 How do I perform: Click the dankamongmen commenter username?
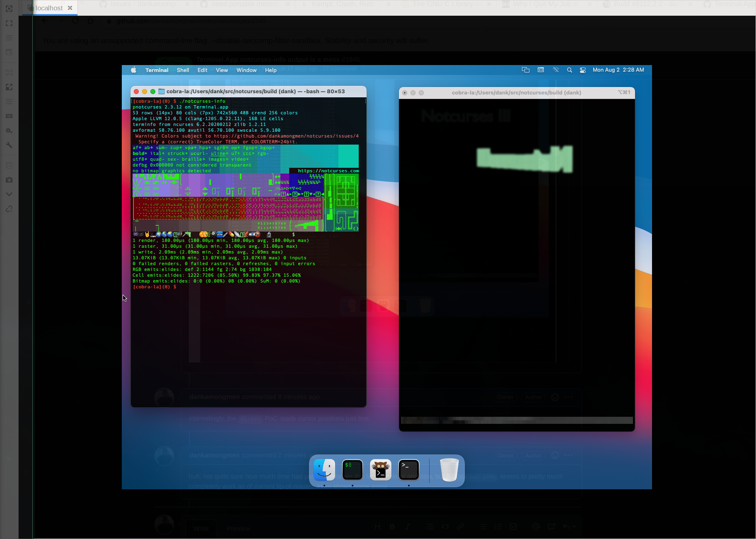pyautogui.click(x=214, y=396)
